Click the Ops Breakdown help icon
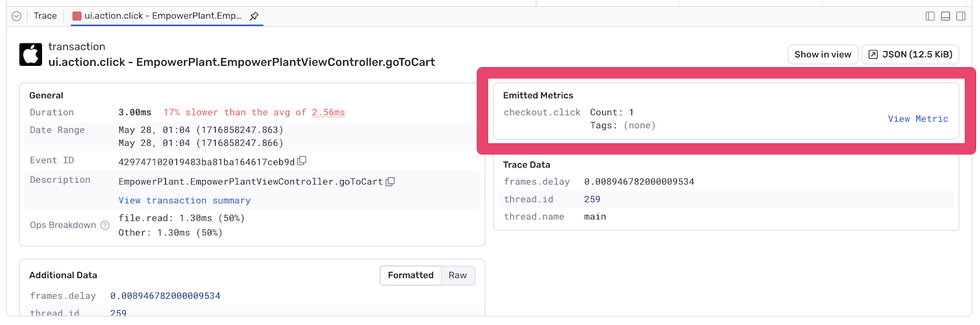This screenshot has width=980, height=325. pyautogui.click(x=105, y=226)
